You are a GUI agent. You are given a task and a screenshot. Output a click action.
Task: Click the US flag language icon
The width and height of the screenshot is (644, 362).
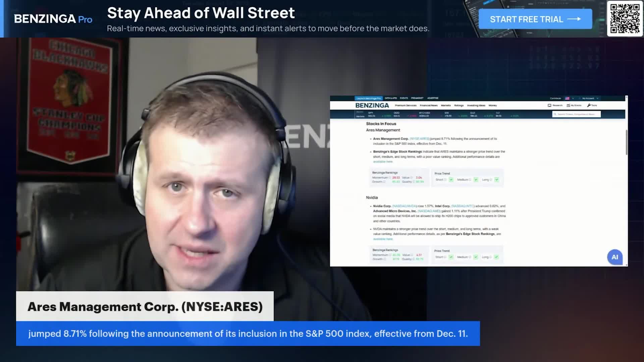click(567, 98)
